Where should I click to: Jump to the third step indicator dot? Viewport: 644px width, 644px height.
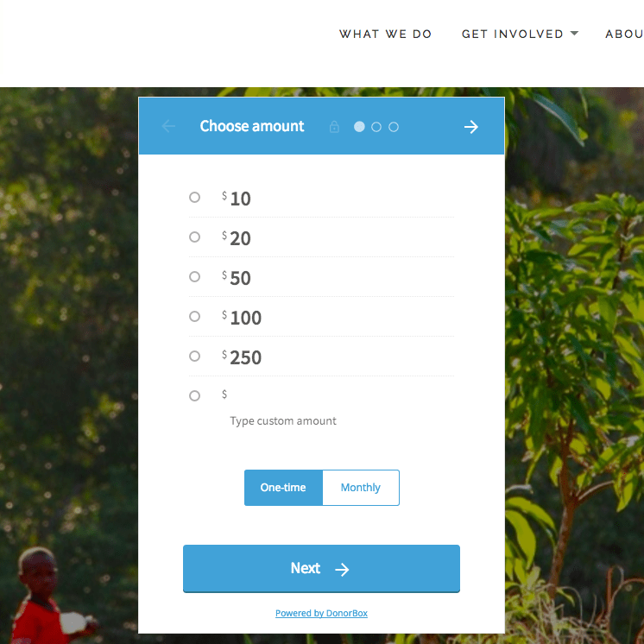point(394,127)
